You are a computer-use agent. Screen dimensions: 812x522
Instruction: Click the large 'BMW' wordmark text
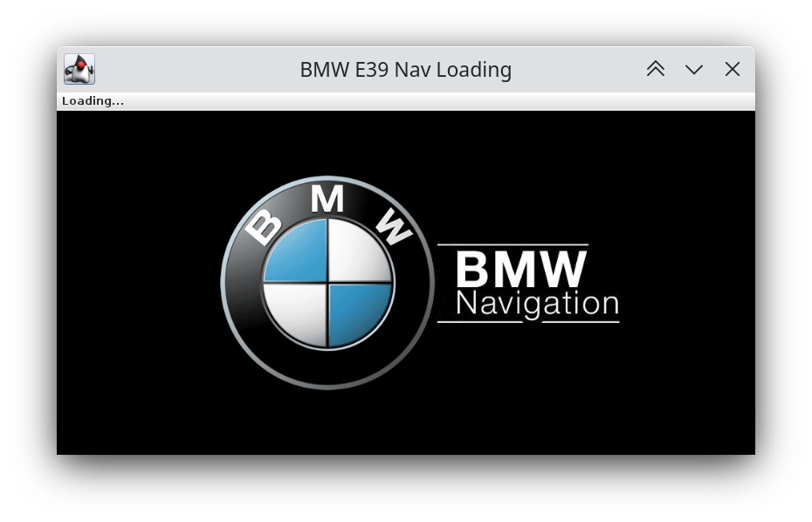(521, 269)
